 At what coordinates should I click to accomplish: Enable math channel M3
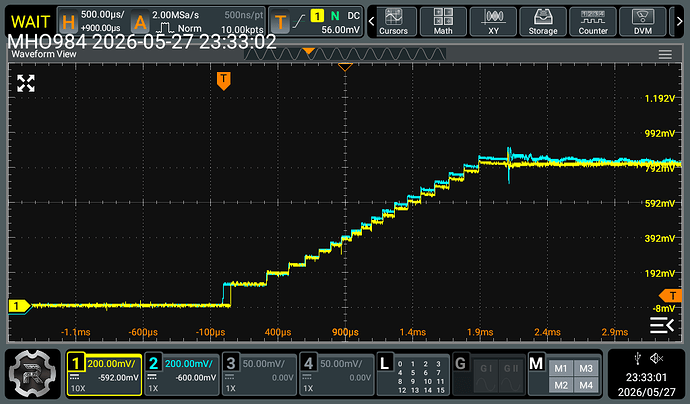point(586,368)
